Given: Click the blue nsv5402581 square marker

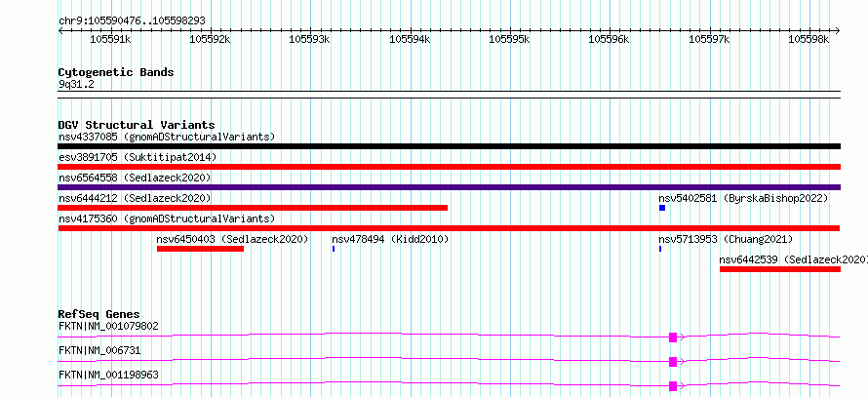Looking at the screenshot, I should pyautogui.click(x=662, y=208).
